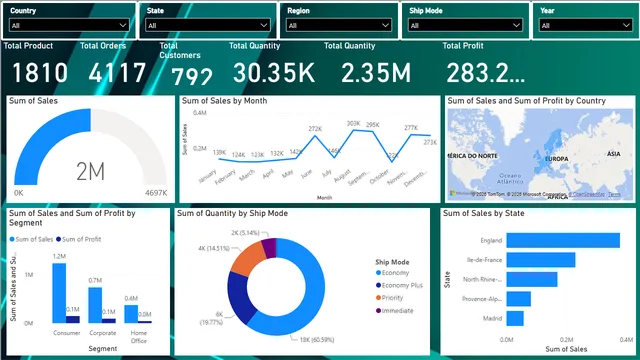This screenshot has height=360, width=640.
Task: Select the Total Orders value 4117
Action: [118, 73]
